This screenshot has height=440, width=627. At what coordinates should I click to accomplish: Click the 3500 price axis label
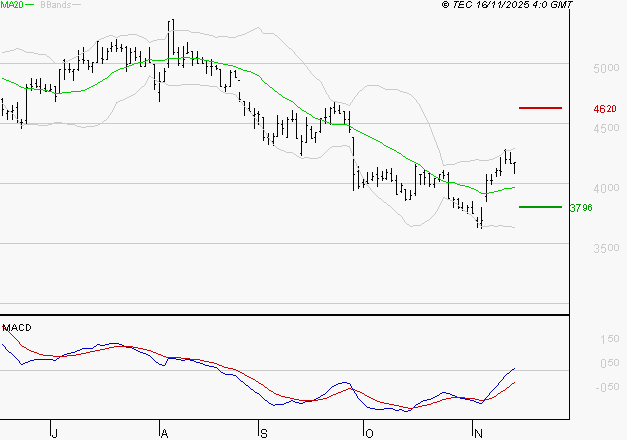(606, 248)
